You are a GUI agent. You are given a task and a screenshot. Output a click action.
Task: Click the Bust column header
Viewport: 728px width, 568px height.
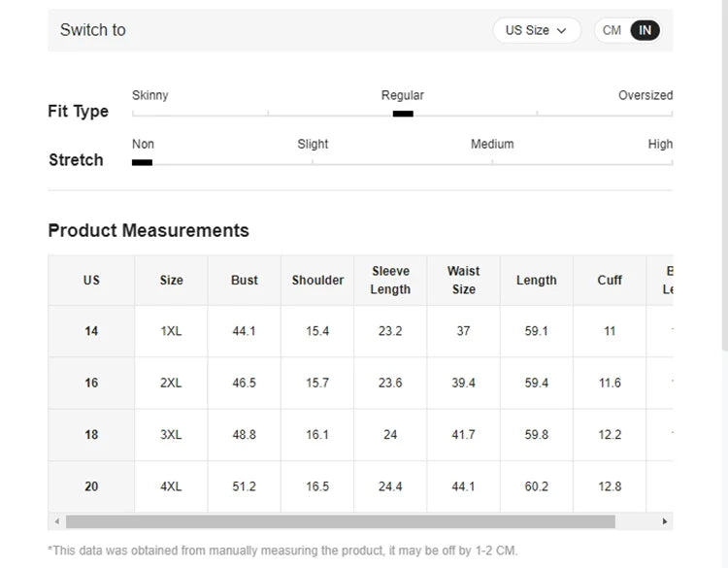[x=245, y=281]
